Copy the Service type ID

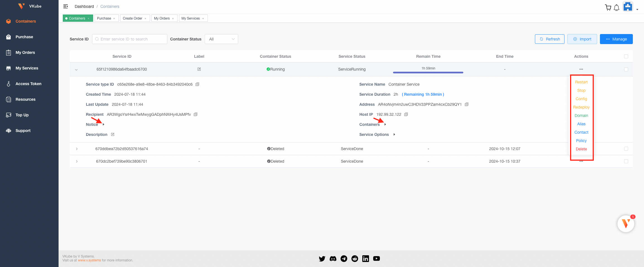197,84
